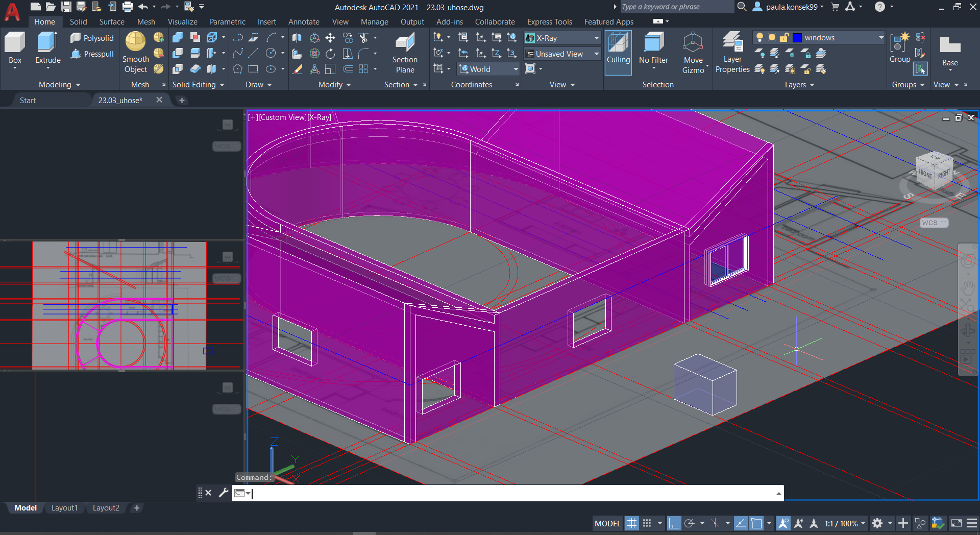
Task: Click the search magnifier icon
Action: click(742, 7)
